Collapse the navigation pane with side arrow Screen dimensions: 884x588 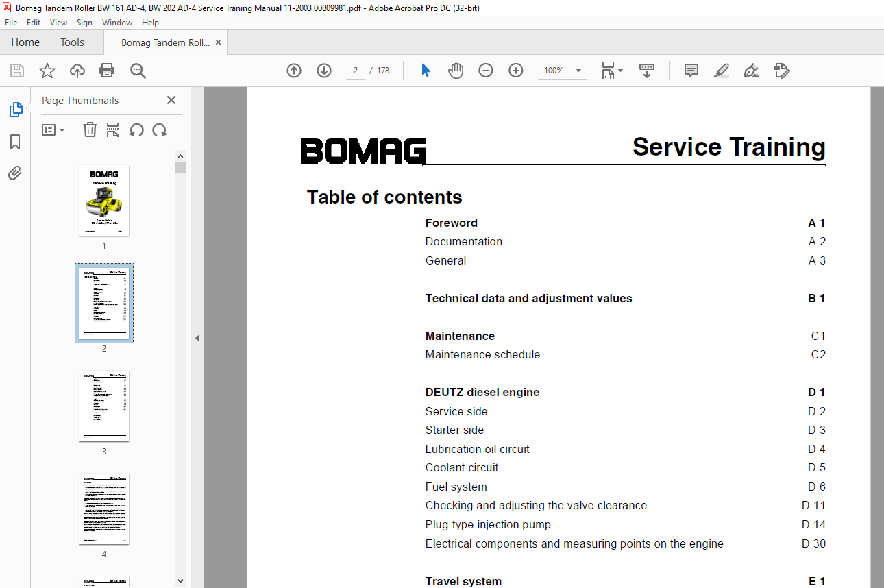tap(197, 338)
